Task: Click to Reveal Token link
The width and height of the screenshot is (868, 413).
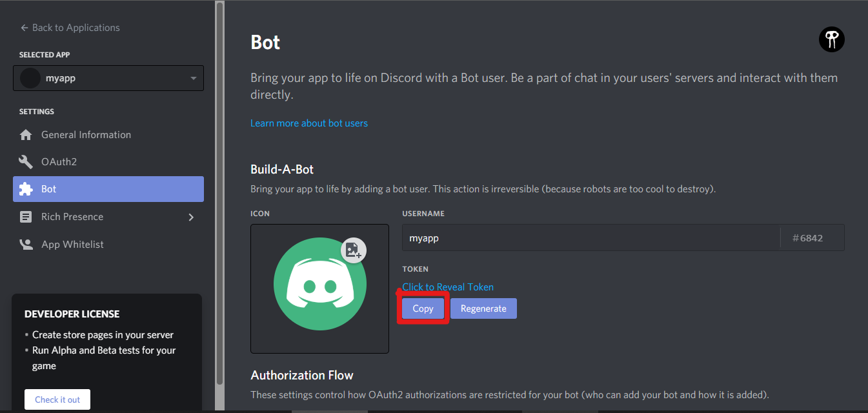Action: [448, 287]
